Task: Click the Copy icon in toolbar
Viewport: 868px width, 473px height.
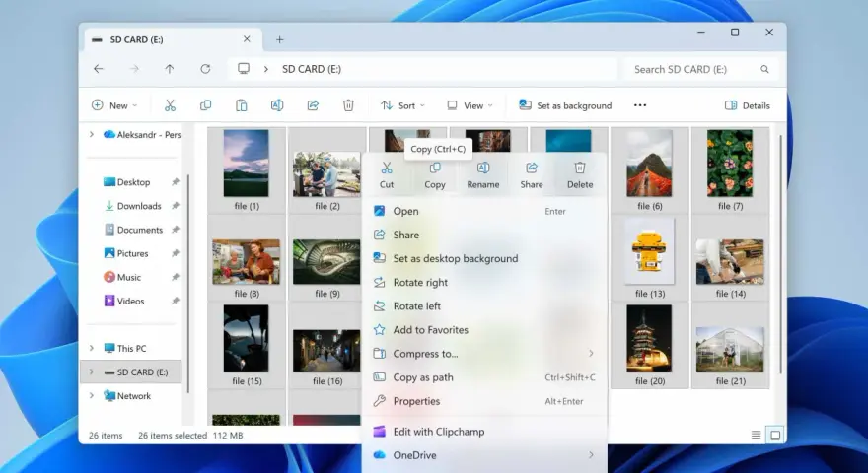Action: (205, 105)
